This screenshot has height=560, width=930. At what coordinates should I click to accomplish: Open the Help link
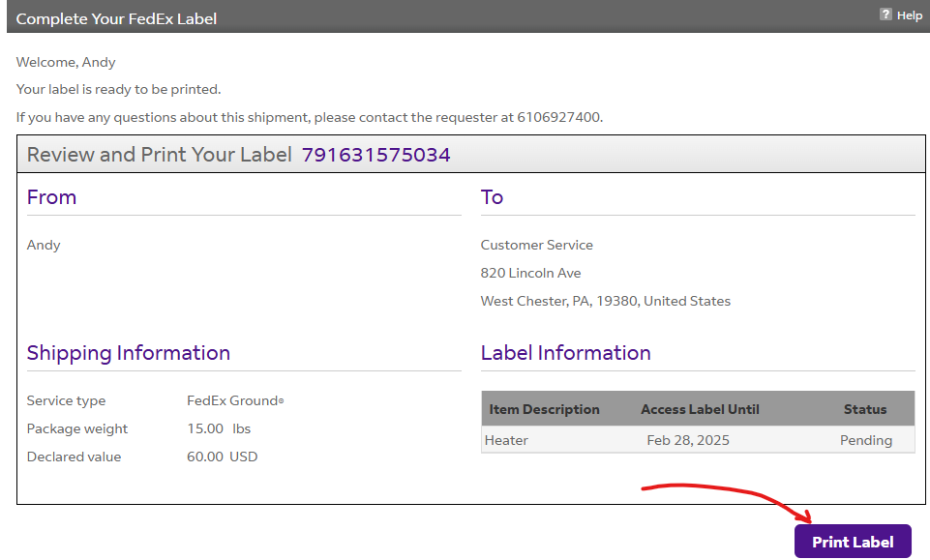[x=907, y=15]
